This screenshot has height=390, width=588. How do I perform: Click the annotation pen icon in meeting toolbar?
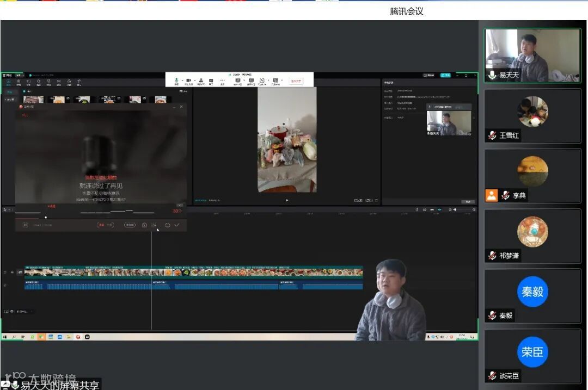pyautogui.click(x=262, y=81)
